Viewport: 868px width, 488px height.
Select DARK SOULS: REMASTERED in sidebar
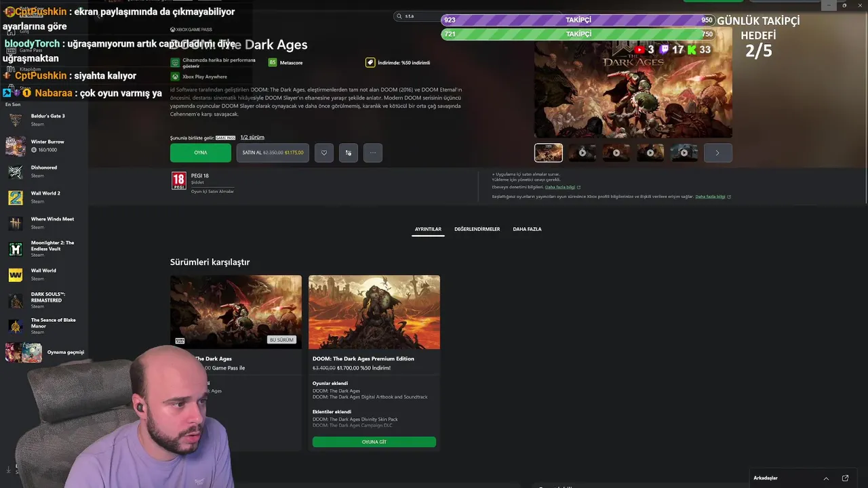click(x=44, y=300)
